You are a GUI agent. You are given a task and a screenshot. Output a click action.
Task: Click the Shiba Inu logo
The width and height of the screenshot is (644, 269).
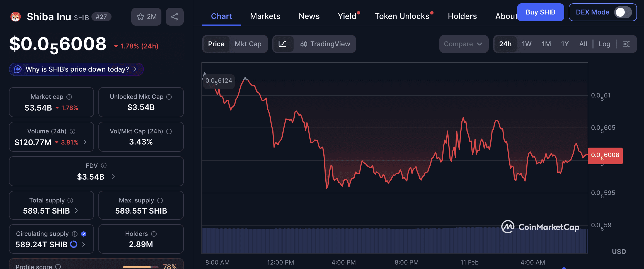(x=16, y=17)
